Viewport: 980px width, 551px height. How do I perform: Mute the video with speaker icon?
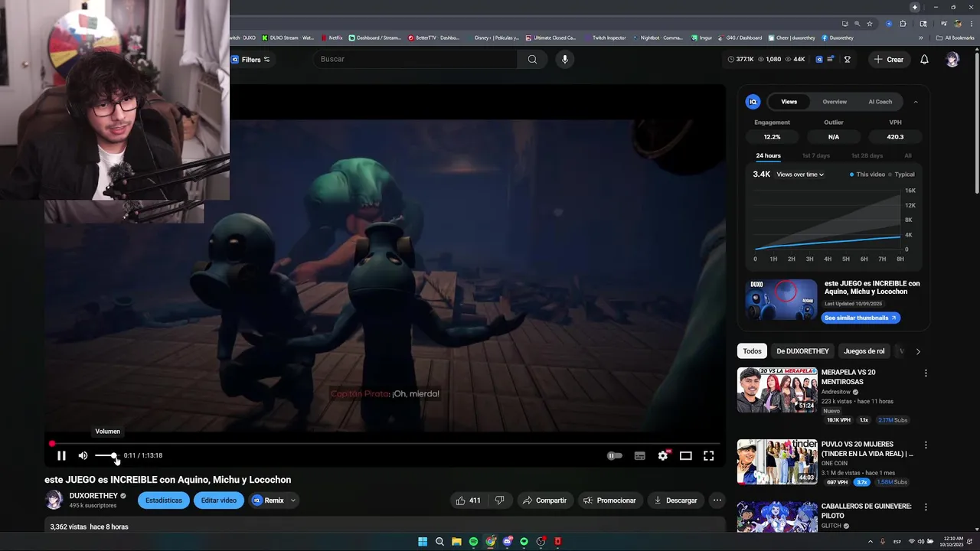(83, 455)
